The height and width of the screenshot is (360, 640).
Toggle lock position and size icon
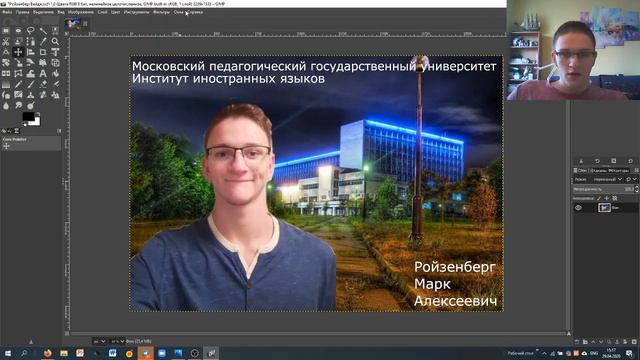(607, 198)
